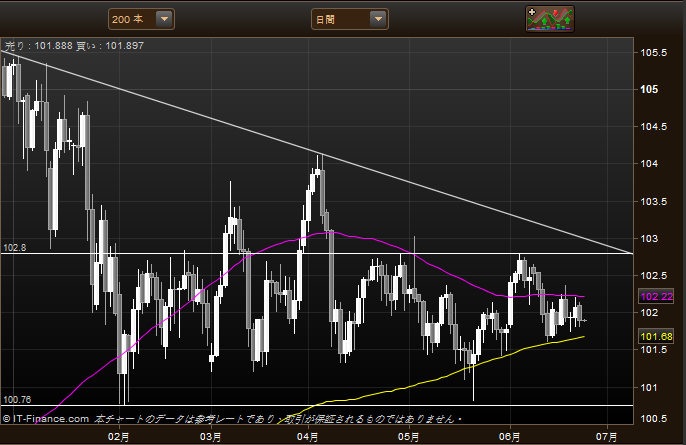Select the yellow 101.68 moving average label
The height and width of the screenshot is (445, 686).
[656, 336]
